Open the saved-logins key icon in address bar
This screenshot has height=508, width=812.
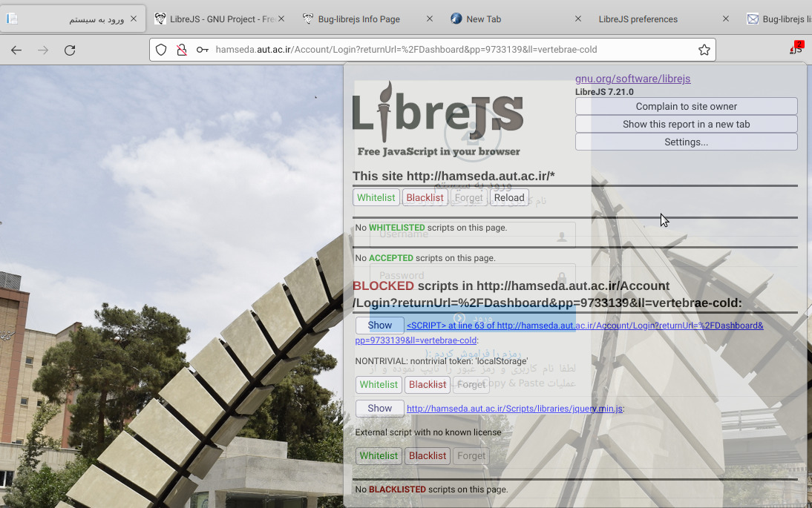[202, 50]
